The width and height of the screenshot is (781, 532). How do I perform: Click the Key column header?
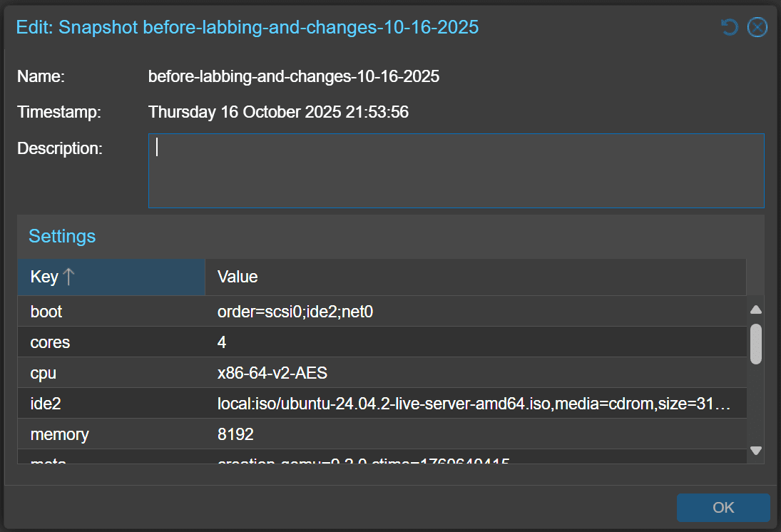click(x=43, y=277)
